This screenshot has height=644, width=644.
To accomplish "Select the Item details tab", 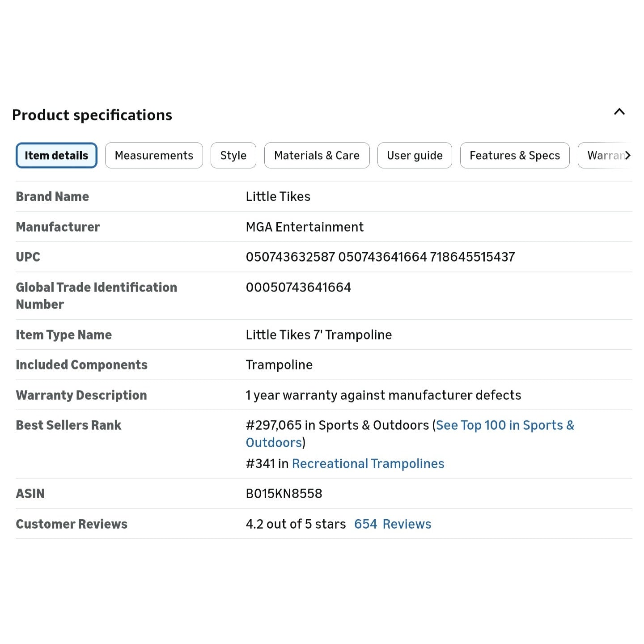I will point(56,155).
